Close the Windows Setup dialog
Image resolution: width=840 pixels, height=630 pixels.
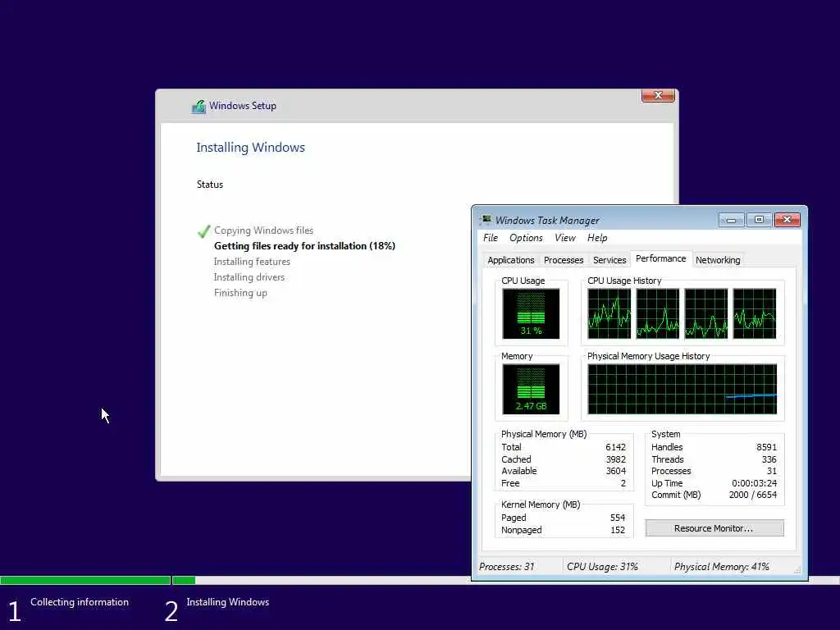(658, 95)
